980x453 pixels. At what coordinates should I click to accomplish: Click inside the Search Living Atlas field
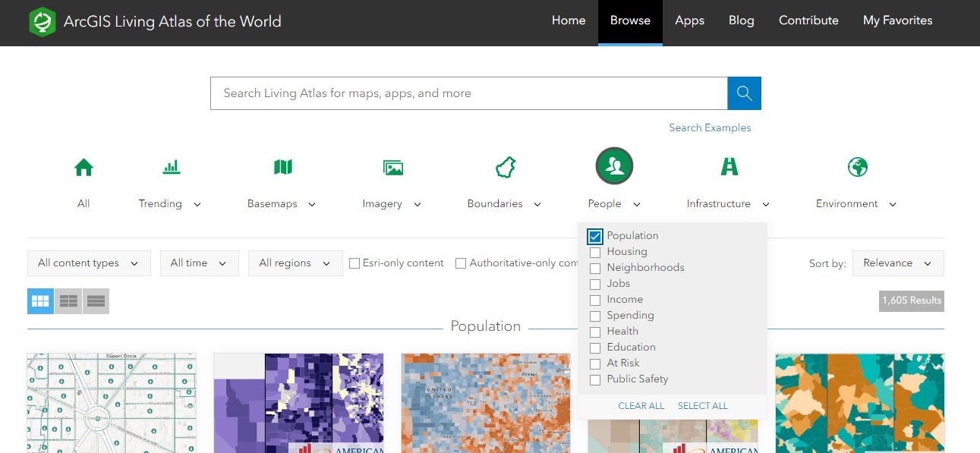(x=468, y=93)
